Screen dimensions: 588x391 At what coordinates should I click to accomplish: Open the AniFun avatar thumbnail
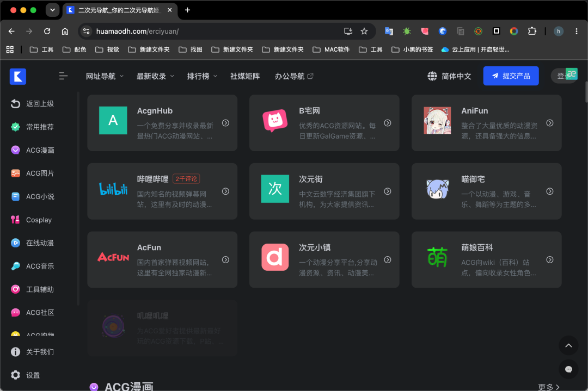[x=437, y=120]
